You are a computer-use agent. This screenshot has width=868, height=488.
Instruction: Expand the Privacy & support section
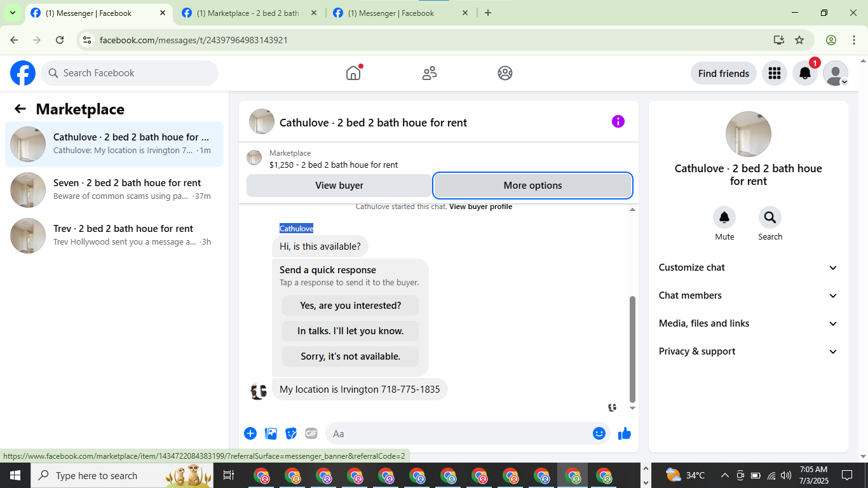click(749, 351)
